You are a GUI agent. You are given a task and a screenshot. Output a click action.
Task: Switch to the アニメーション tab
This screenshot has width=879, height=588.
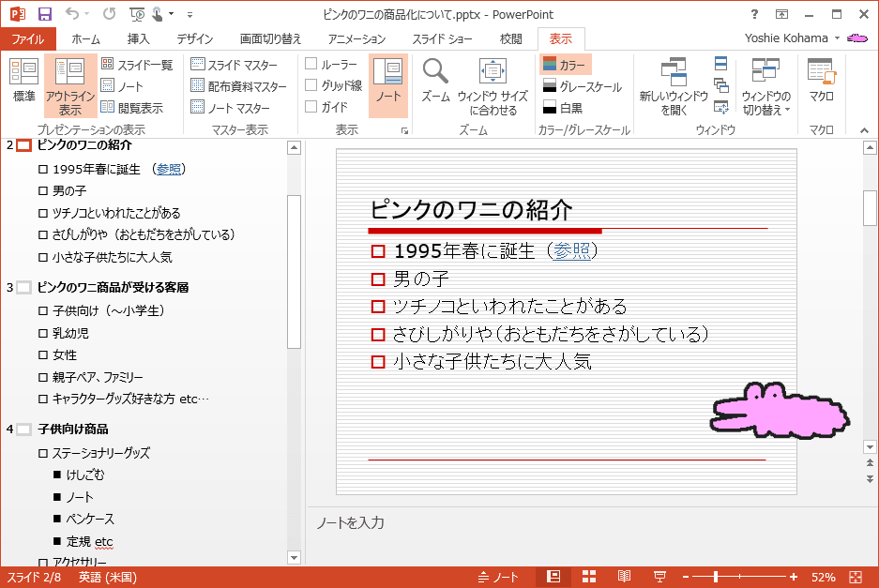(x=356, y=38)
